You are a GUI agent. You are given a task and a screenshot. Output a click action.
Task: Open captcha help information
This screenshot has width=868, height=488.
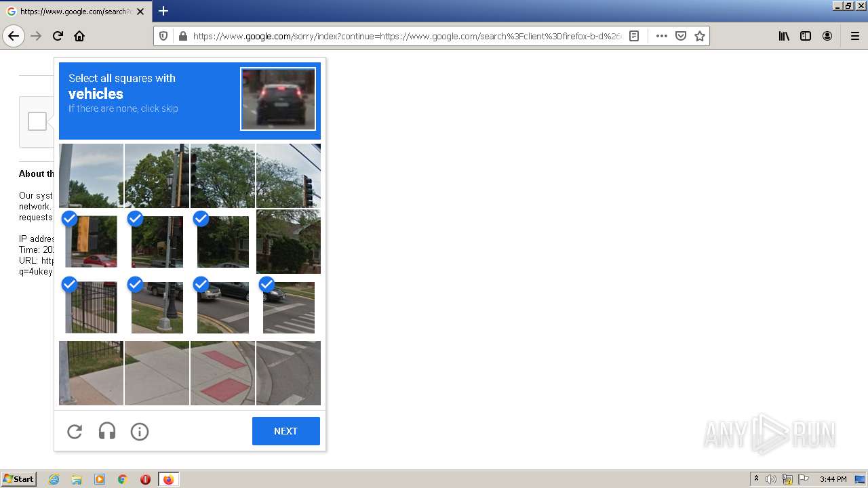tap(140, 431)
